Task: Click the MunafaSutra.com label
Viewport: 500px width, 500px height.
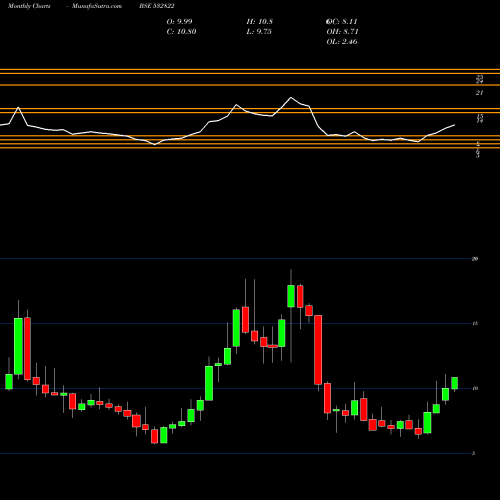Action: tap(97, 6)
